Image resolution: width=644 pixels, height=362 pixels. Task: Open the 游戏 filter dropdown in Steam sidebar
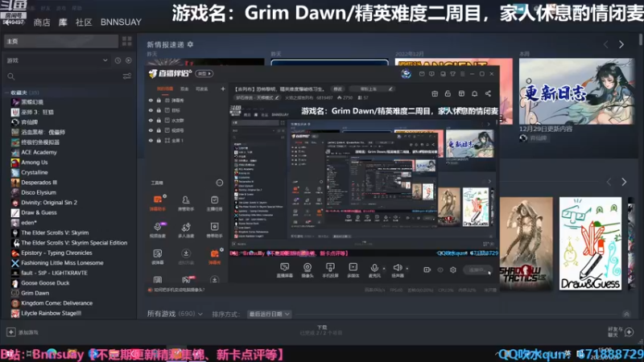click(57, 60)
